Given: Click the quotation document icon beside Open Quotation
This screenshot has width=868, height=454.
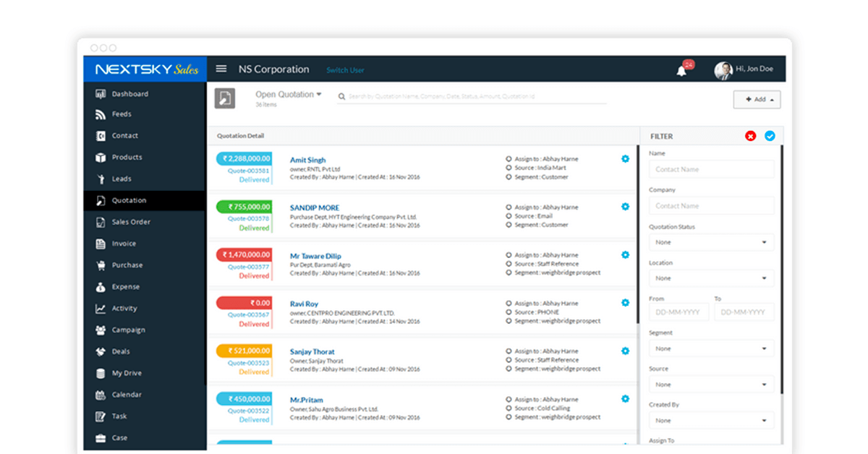Looking at the screenshot, I should tap(225, 99).
